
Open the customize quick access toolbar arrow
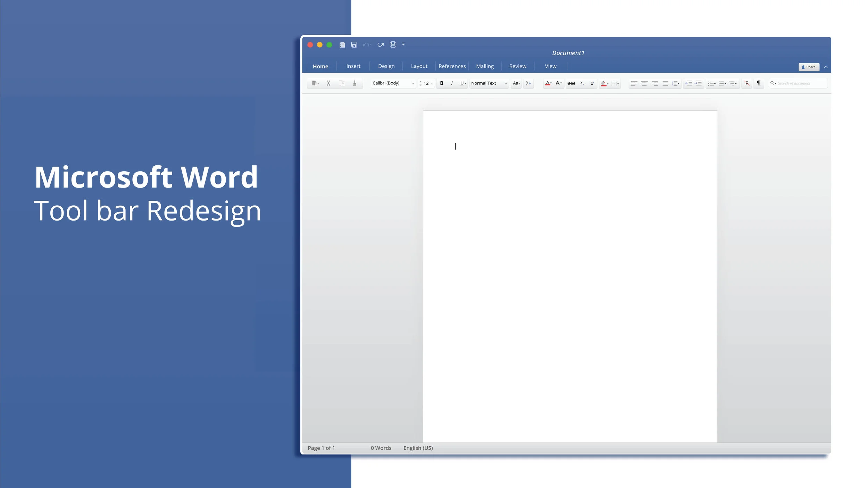pos(403,44)
